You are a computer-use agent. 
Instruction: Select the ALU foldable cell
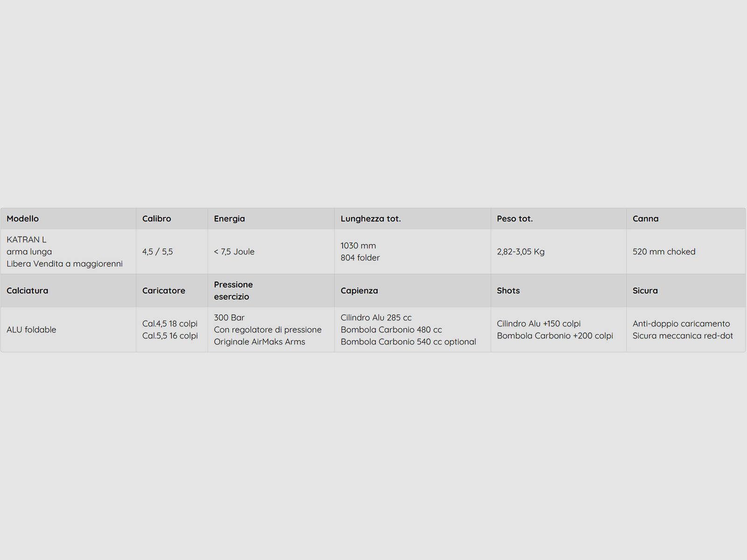pos(68,329)
